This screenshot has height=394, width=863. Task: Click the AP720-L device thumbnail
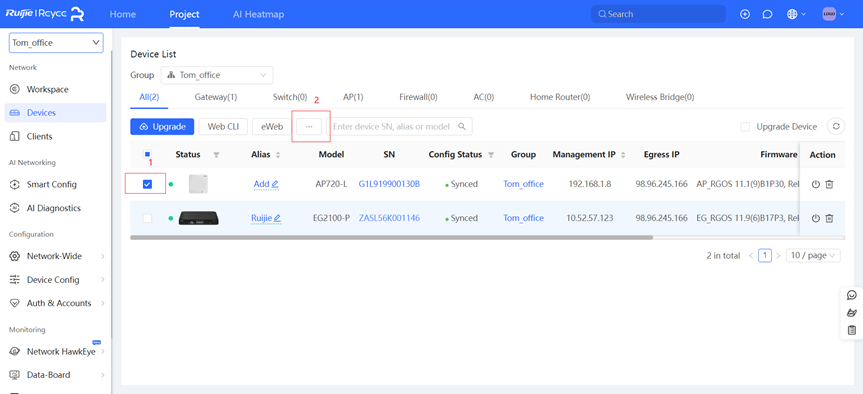(198, 184)
